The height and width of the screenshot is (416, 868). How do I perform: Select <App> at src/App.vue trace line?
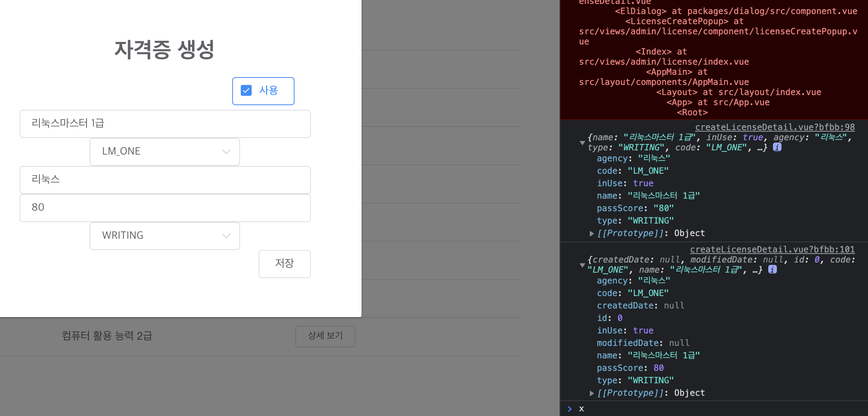(x=718, y=102)
